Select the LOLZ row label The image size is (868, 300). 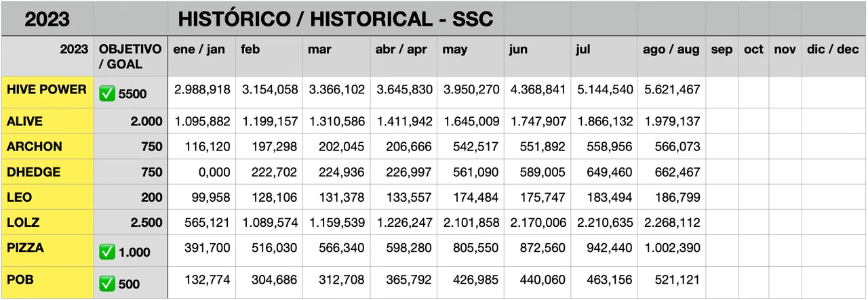pyautogui.click(x=22, y=222)
